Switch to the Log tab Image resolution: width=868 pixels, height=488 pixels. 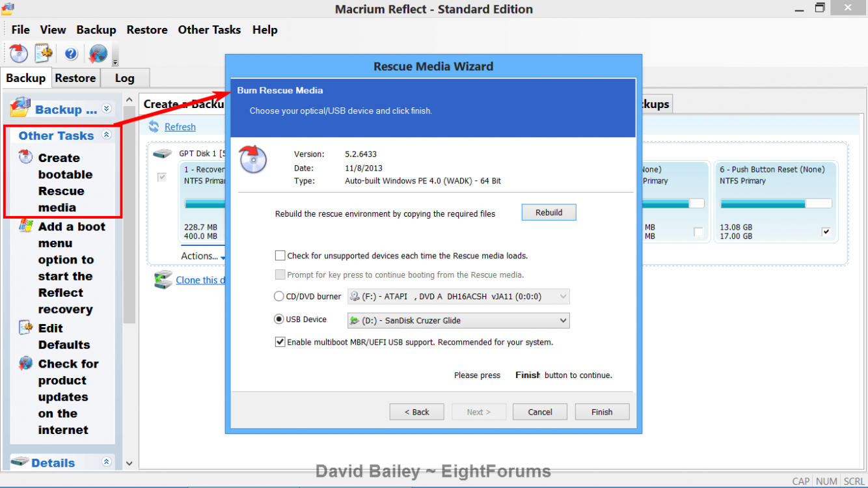point(124,78)
